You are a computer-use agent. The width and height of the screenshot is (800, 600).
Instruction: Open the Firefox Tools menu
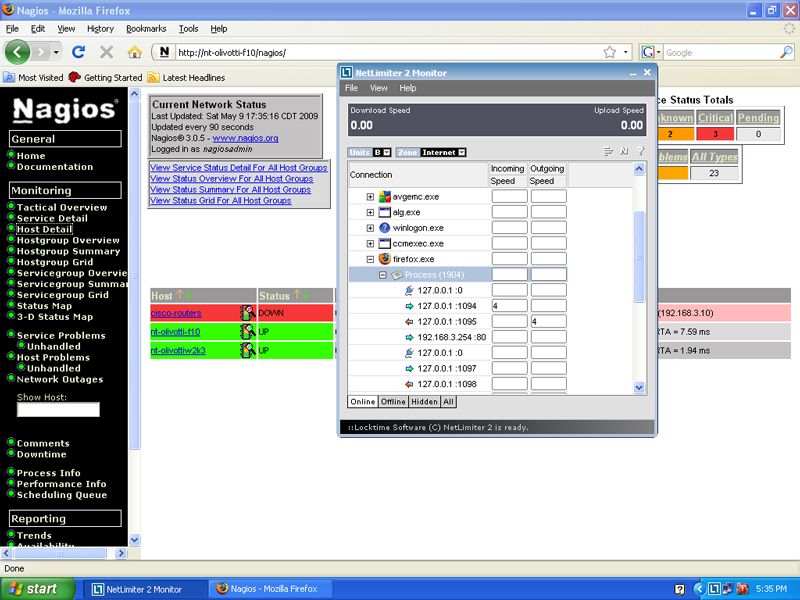coord(188,29)
